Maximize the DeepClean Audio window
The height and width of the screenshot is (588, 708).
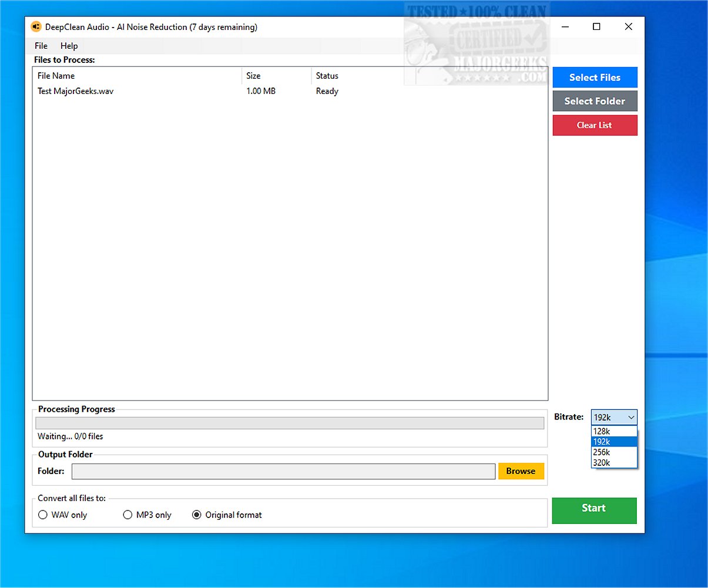point(596,26)
